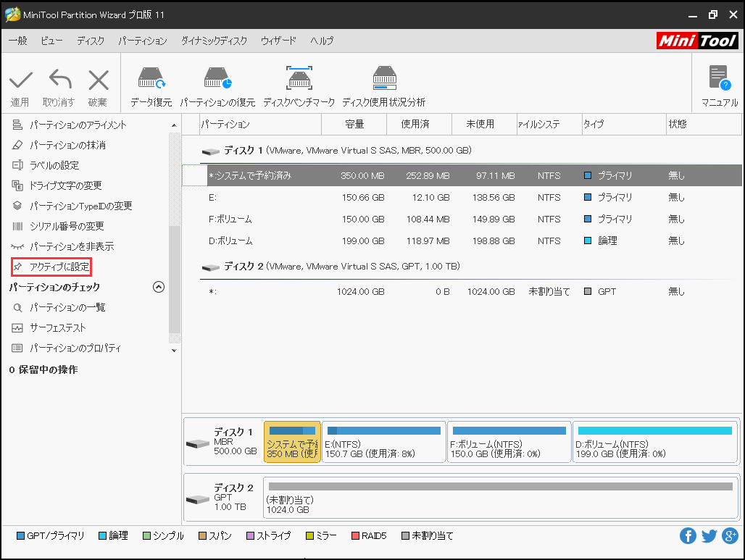Click the Partition (パーティション) column header
Image resolution: width=745 pixels, height=560 pixels.
[x=260, y=124]
